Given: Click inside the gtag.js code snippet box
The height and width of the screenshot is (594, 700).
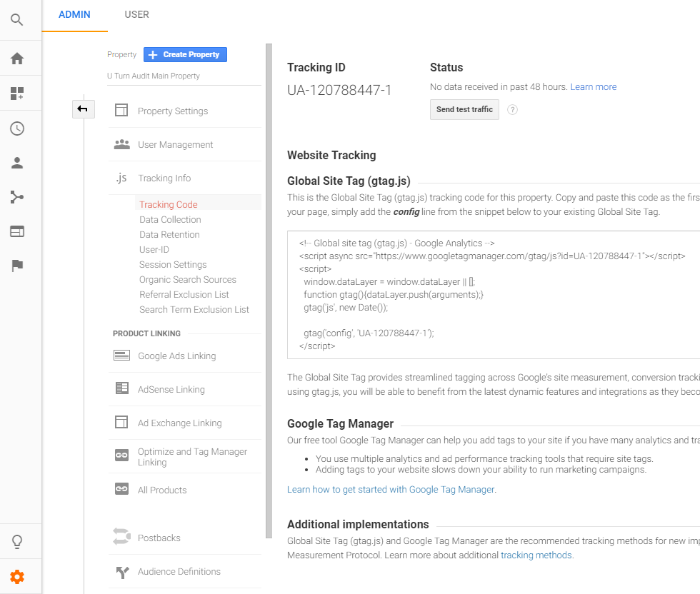Looking at the screenshot, I should pos(494,295).
